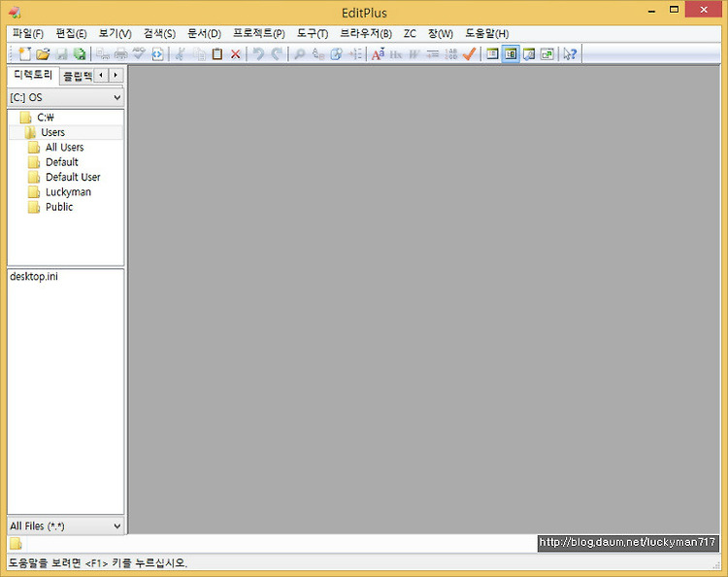728x577 pixels.
Task: Open the browser view icon
Action: (157, 53)
